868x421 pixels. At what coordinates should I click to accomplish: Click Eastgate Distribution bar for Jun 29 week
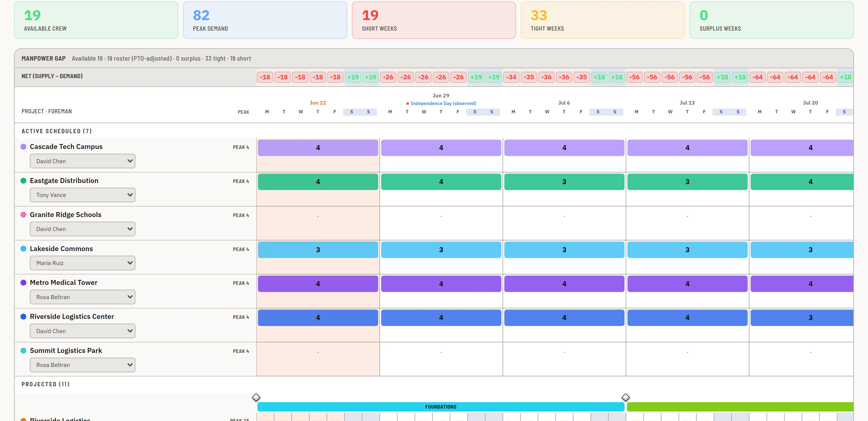441,182
